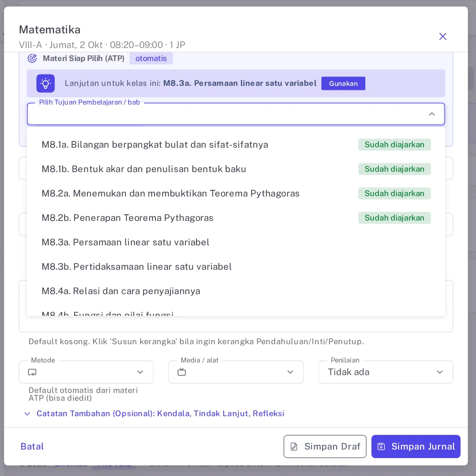Click the lightbulb suggestion icon
Viewport: 476px width, 476px height.
[x=46, y=83]
